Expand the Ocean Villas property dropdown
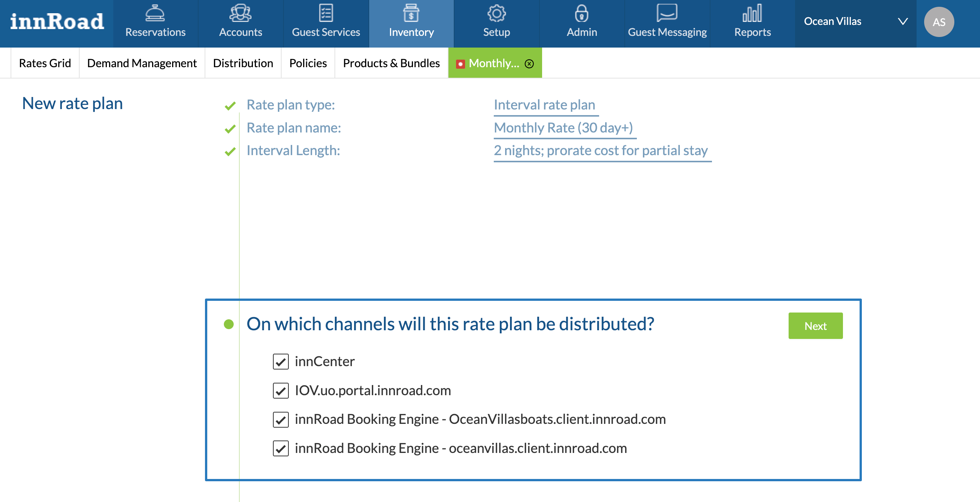The image size is (980, 502). pyautogui.click(x=902, y=22)
